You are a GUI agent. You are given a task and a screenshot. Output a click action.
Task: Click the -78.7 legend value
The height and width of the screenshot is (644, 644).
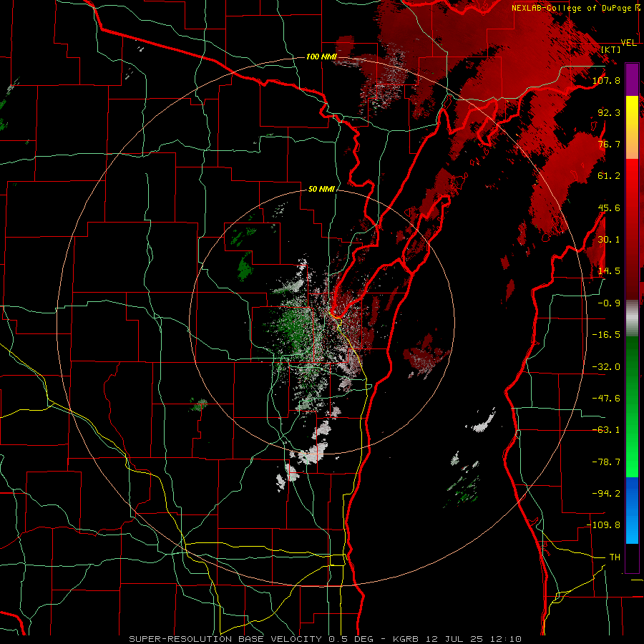(x=606, y=462)
